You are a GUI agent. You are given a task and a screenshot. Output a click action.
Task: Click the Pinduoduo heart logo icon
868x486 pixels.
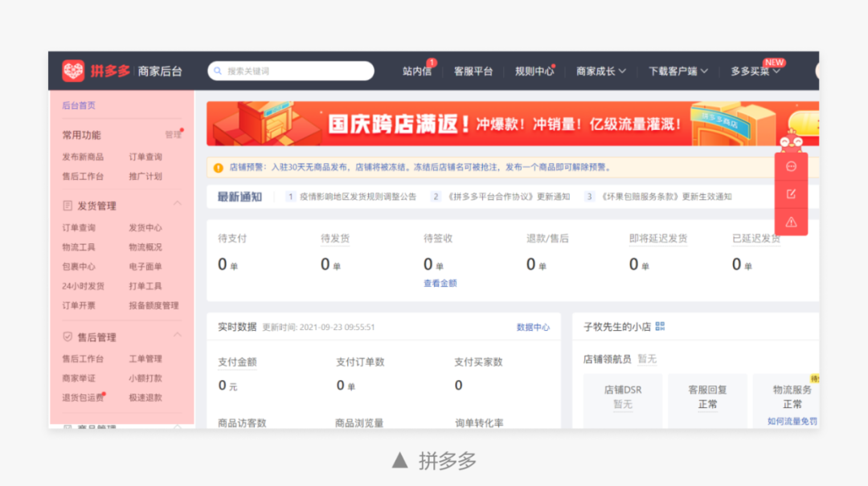point(73,71)
